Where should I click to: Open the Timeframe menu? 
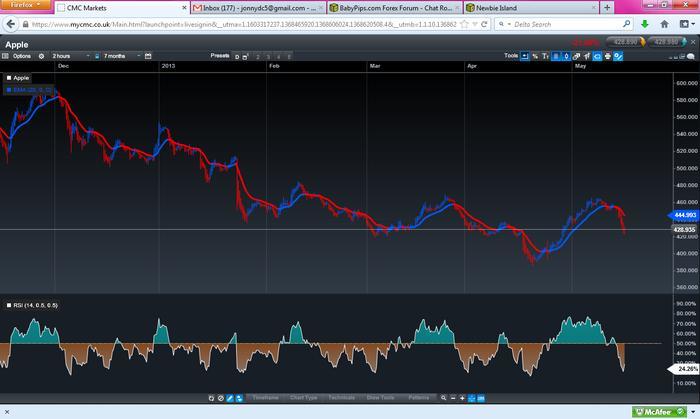[x=265, y=398]
